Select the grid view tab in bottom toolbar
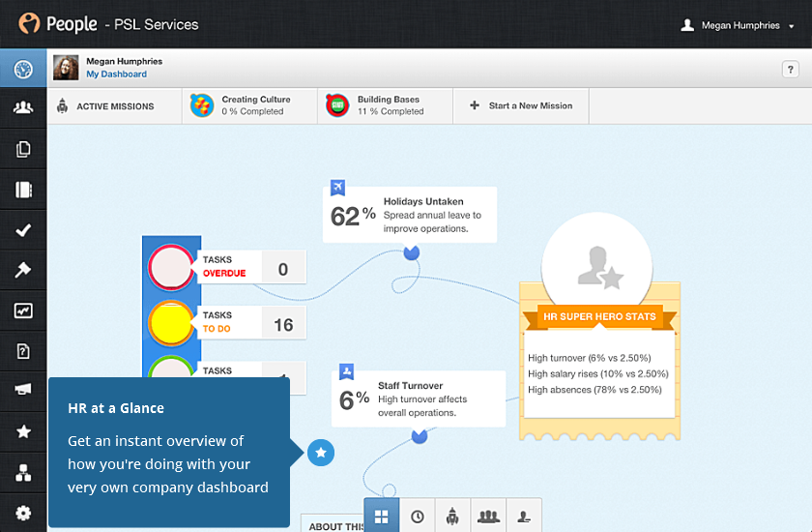The height and width of the screenshot is (532, 812). [382, 516]
